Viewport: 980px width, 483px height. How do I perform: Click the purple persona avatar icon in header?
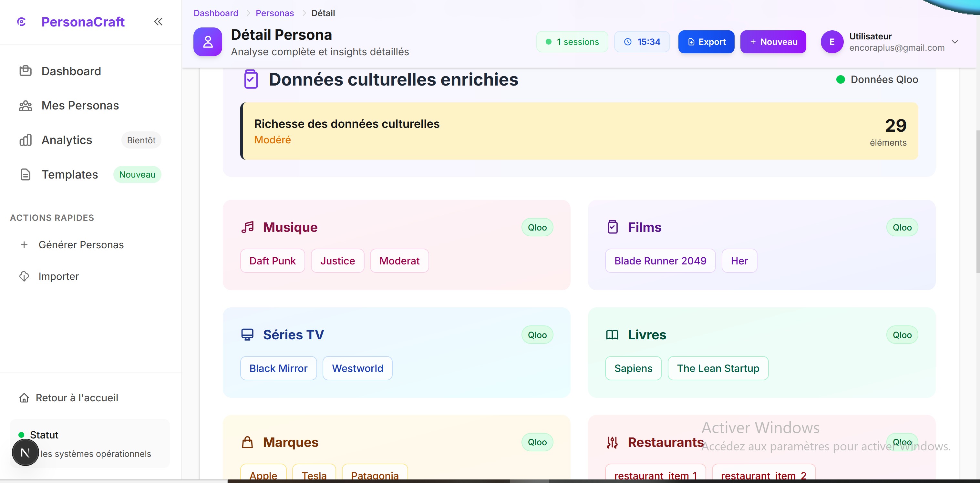pyautogui.click(x=207, y=42)
